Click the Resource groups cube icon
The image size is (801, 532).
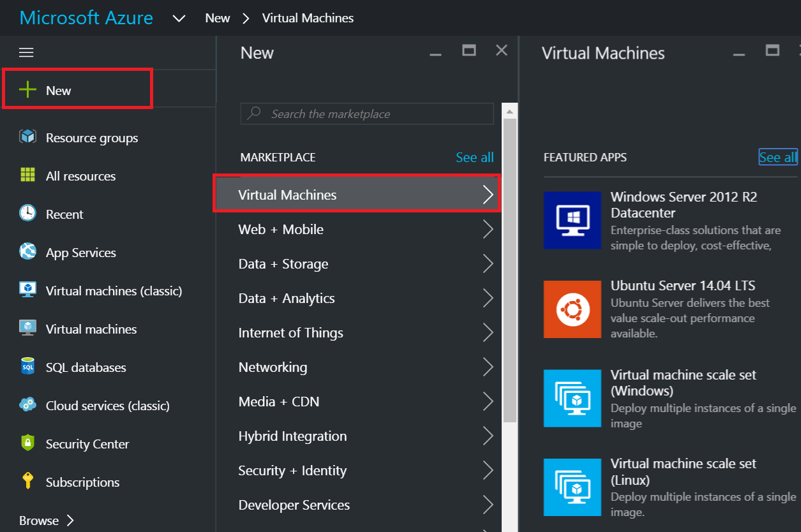pos(27,137)
